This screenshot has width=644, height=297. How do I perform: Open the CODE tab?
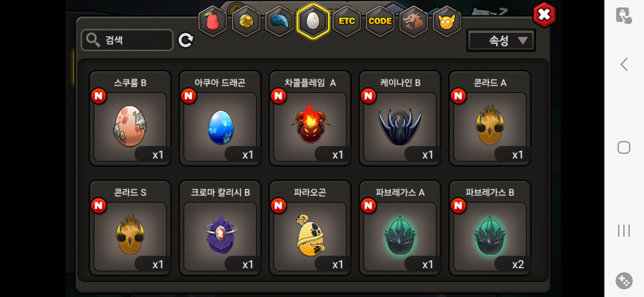click(x=380, y=21)
